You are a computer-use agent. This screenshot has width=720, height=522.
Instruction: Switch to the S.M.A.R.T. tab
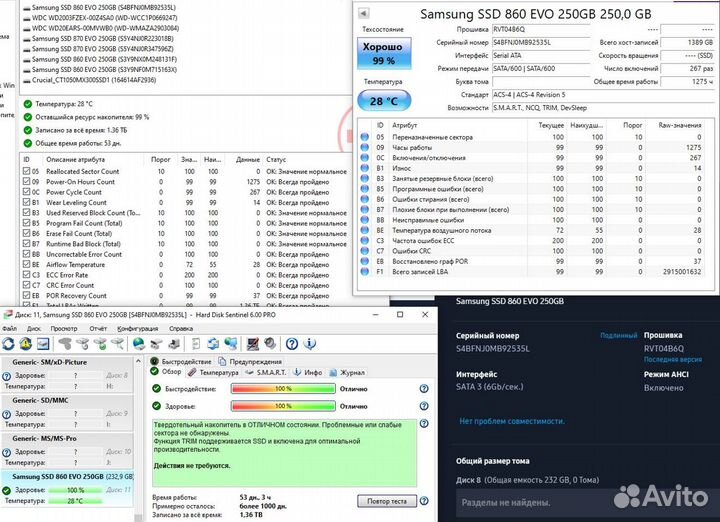pos(266,372)
